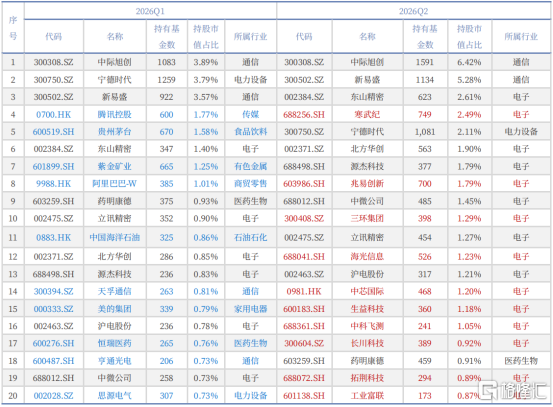This screenshot has width=553, height=407.
Task: Click the 中科飞测 name cell
Action: tap(367, 326)
